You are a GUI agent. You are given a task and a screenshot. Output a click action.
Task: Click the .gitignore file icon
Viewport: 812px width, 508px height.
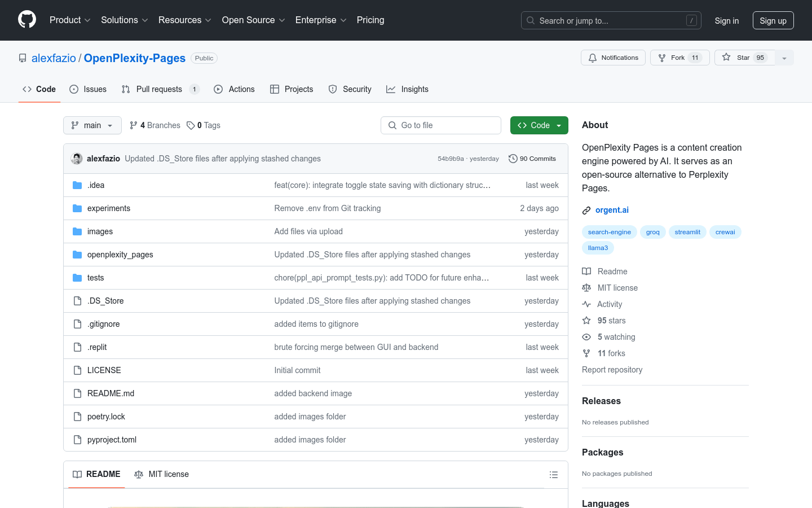(x=77, y=324)
